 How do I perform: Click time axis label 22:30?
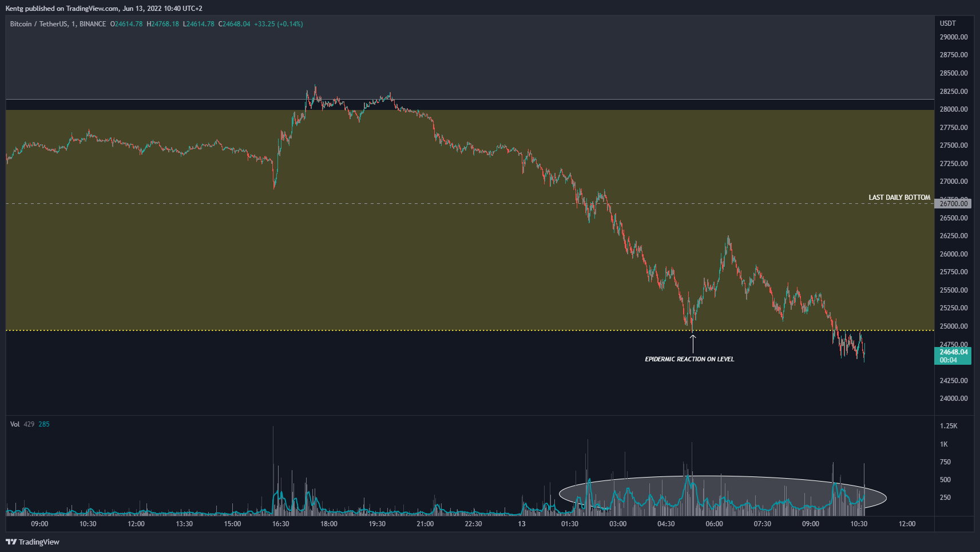(473, 524)
